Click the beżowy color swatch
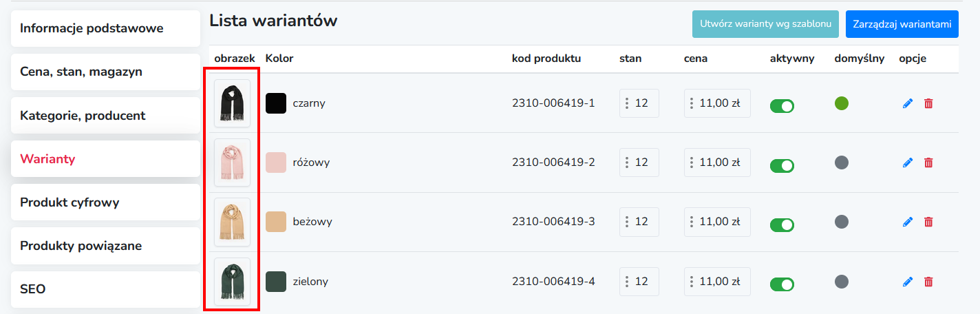Screen dimensions: 980x314 276,222
